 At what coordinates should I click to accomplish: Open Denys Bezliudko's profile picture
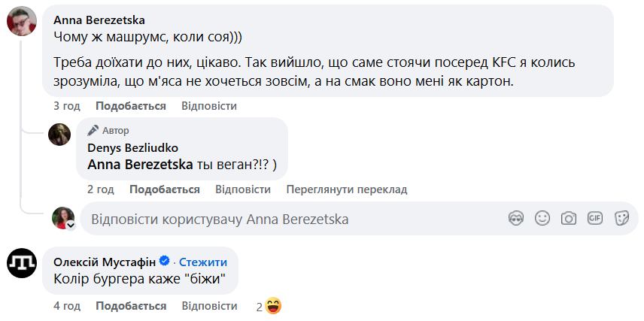pyautogui.click(x=59, y=134)
